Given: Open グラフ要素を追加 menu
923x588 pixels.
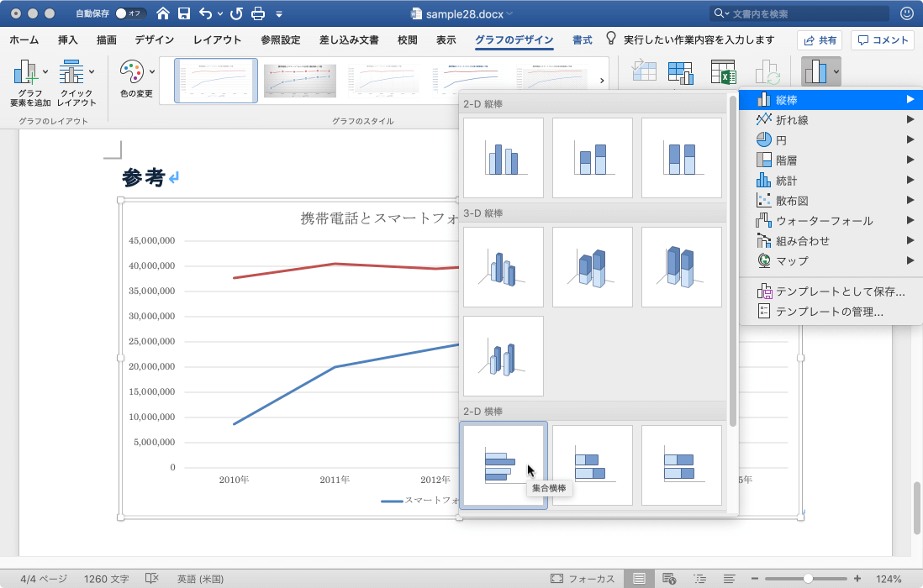Looking at the screenshot, I should point(30,83).
